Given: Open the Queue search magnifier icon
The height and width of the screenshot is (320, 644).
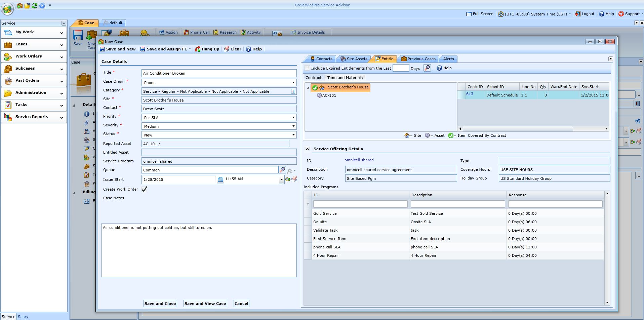Looking at the screenshot, I should [282, 170].
